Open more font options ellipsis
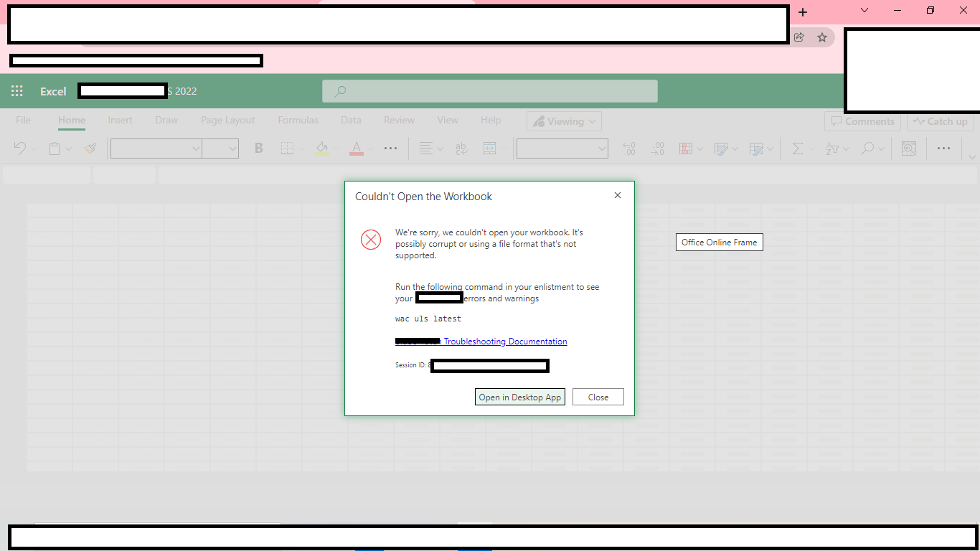Viewport: 980px width, 551px height. pyautogui.click(x=390, y=149)
